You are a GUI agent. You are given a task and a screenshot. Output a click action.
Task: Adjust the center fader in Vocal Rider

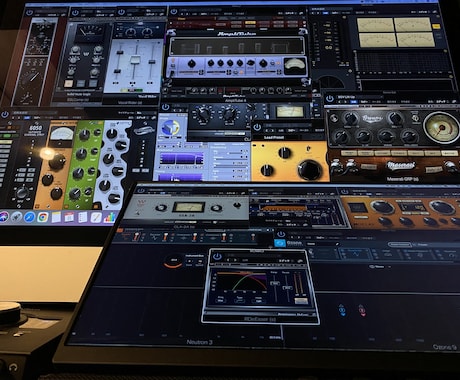tap(135, 59)
